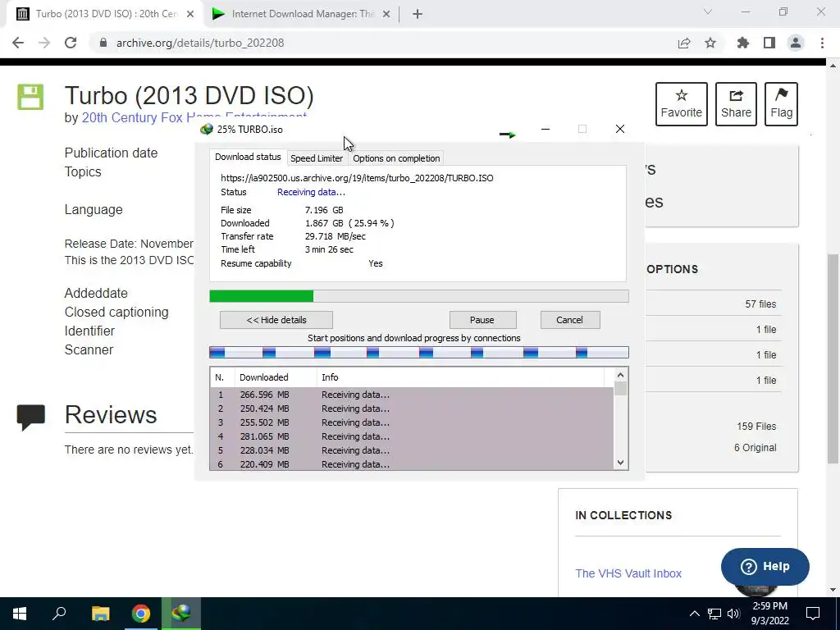Click the green arrow icon in IDM title bar
Viewport: 840px width, 630px height.
pos(507,135)
